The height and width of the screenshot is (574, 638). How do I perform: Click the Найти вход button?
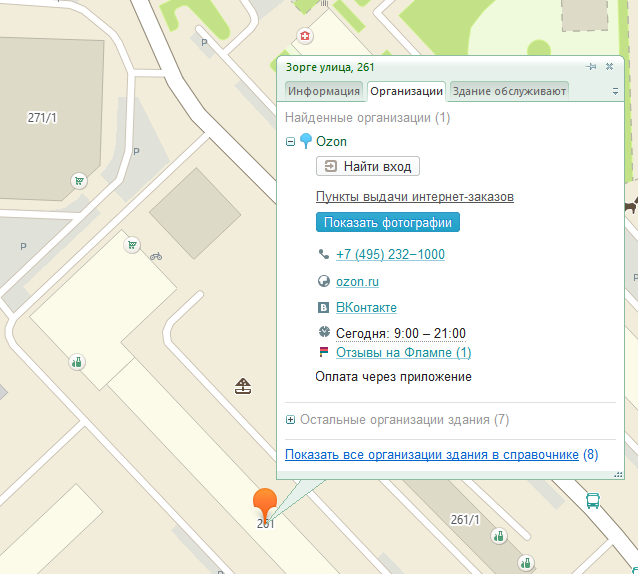pyautogui.click(x=368, y=166)
